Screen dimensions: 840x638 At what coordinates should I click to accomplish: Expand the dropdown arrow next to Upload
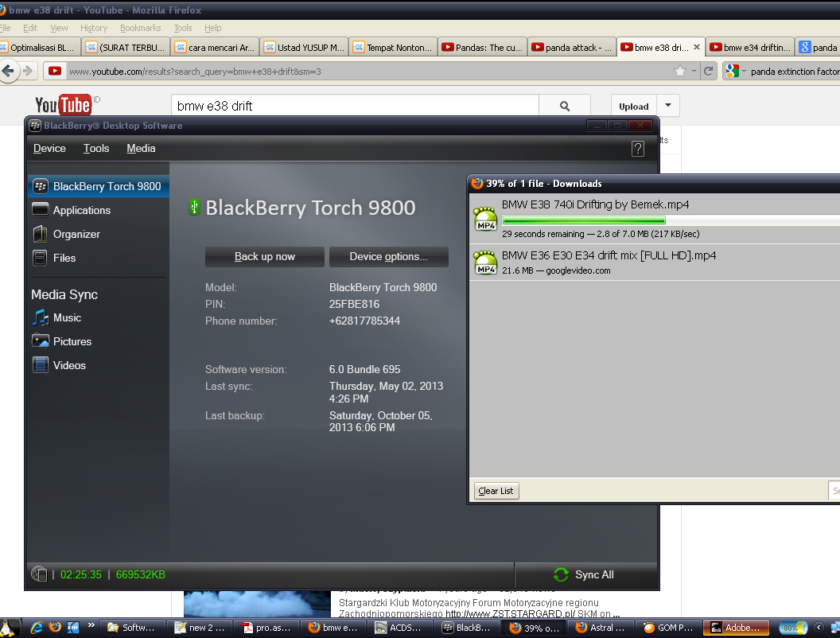(x=668, y=106)
